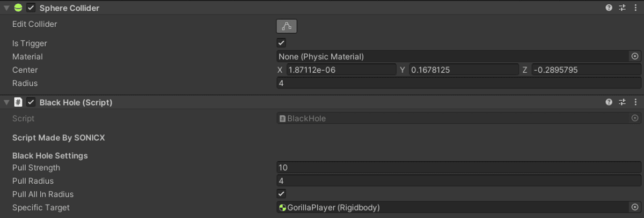
Task: Open Specific Target object picker
Action: click(635, 207)
